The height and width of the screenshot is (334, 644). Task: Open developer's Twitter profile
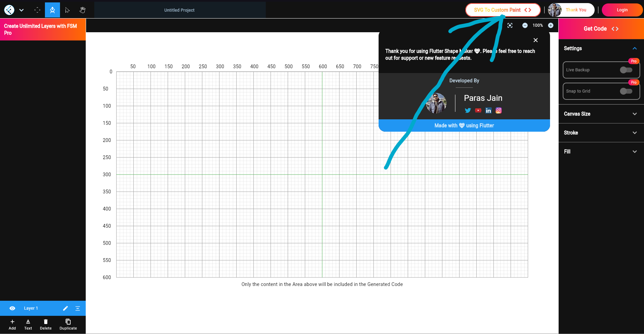coord(468,110)
